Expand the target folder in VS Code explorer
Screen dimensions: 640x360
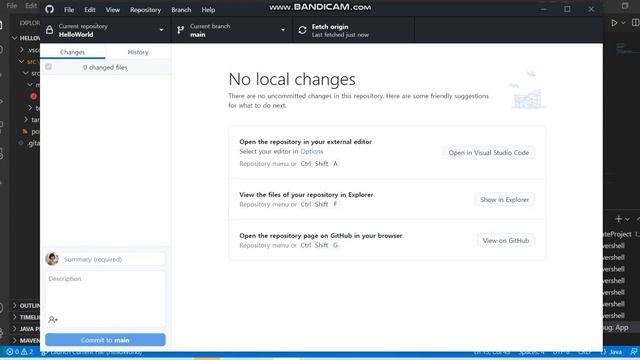[x=26, y=120]
